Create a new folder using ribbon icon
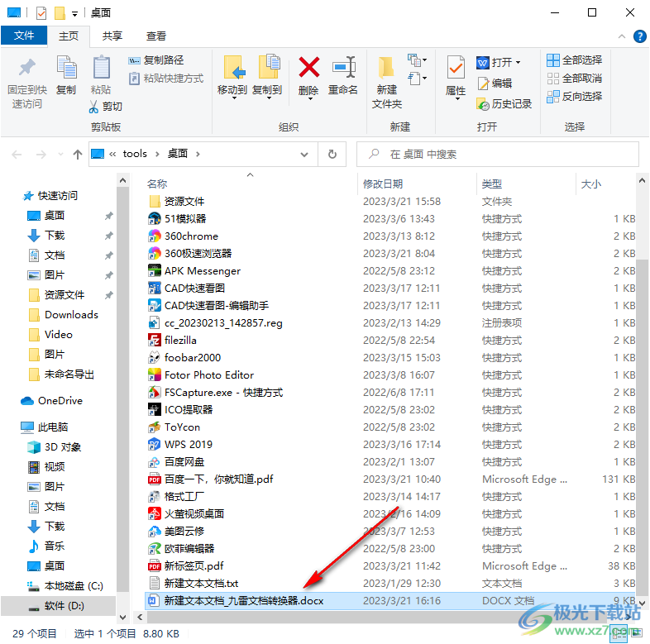Screen dimensions: 650x644 point(386,68)
